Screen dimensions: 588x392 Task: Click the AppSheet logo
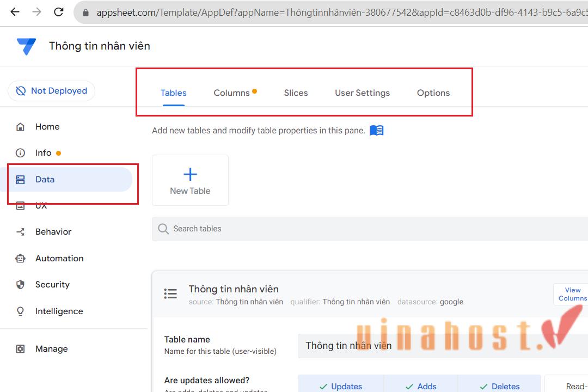tap(26, 46)
